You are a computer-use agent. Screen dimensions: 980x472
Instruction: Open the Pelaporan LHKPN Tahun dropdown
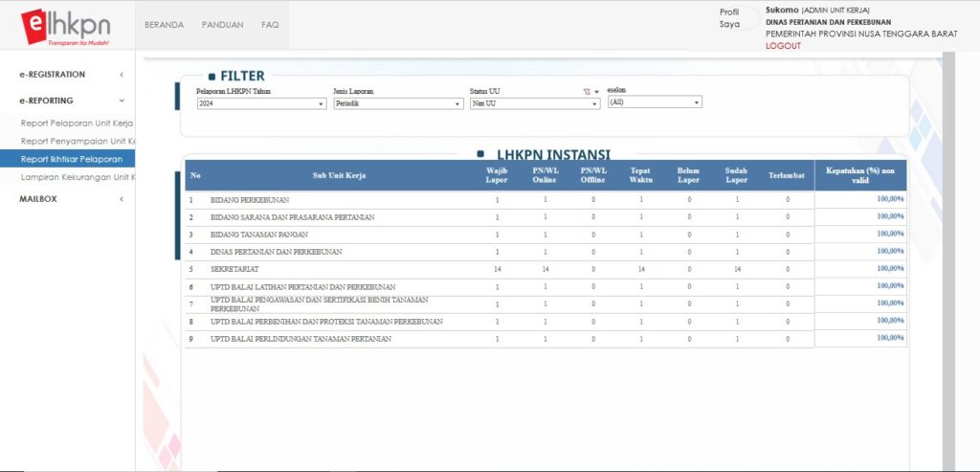coord(260,103)
